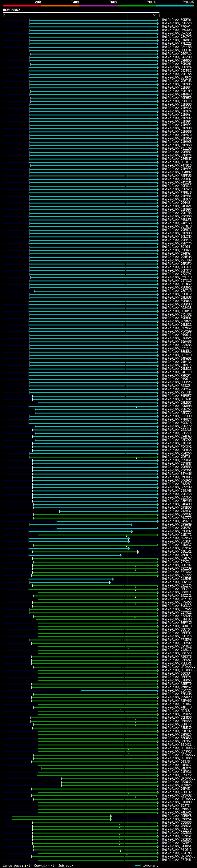
Task: Open hit UniRef100_B9RZZ0
Action: pos(176,23)
